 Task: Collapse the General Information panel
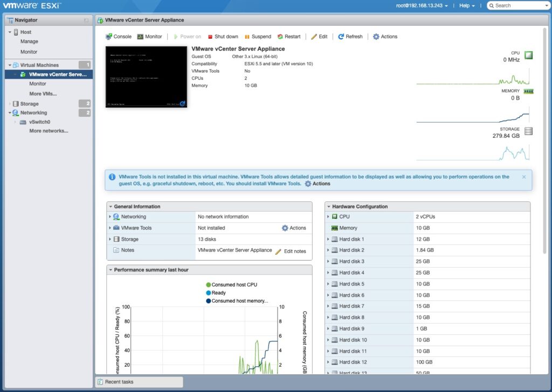[111, 207]
